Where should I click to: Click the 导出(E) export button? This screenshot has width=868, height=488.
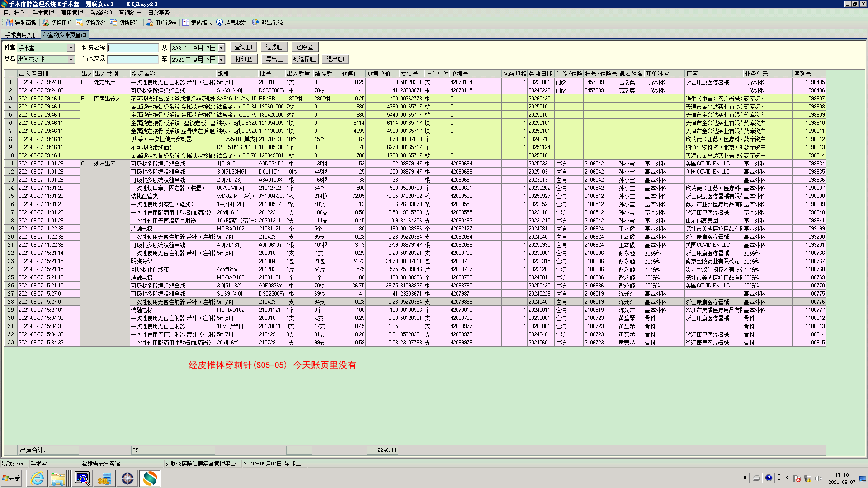(x=274, y=59)
